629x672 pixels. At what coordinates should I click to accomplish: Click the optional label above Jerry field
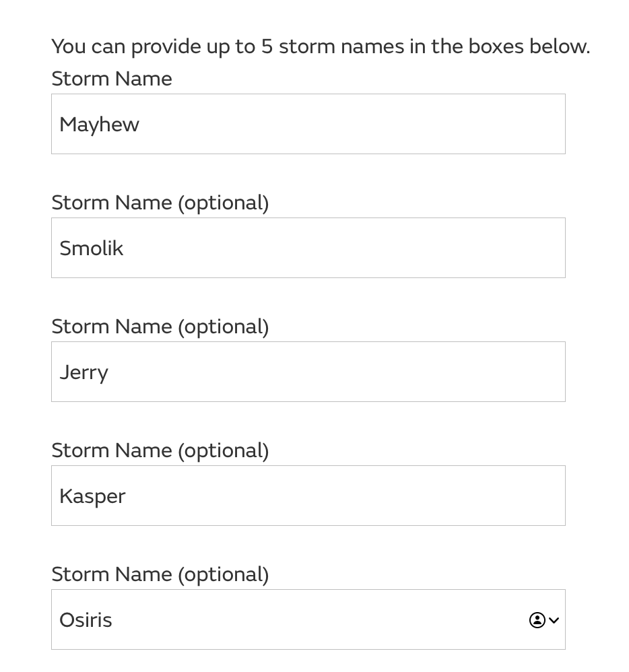click(160, 327)
